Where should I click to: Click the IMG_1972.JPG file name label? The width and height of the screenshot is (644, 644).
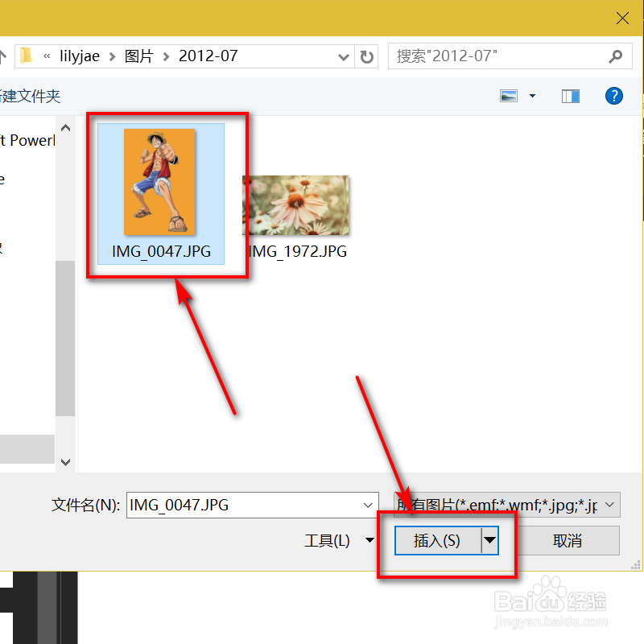pos(298,251)
